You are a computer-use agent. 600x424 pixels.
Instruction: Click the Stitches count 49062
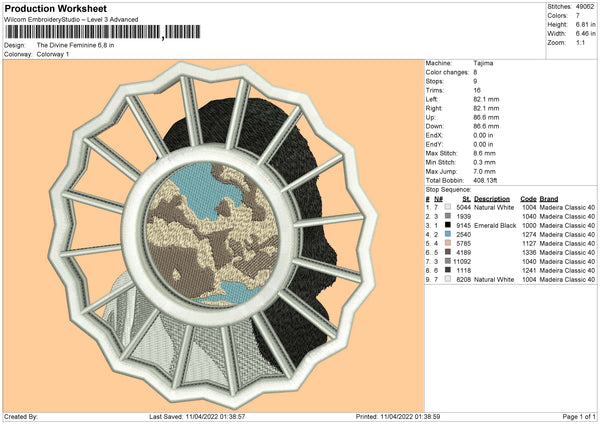(585, 7)
